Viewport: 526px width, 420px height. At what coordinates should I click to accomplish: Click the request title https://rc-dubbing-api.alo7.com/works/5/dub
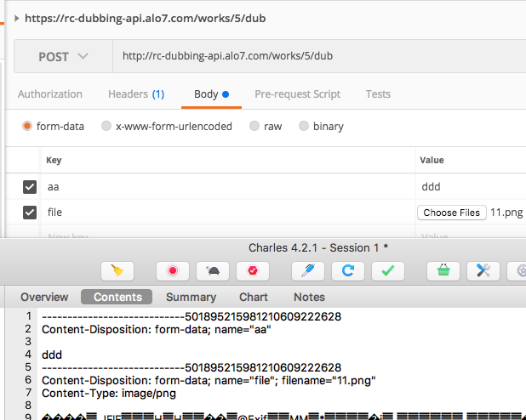[x=146, y=18]
